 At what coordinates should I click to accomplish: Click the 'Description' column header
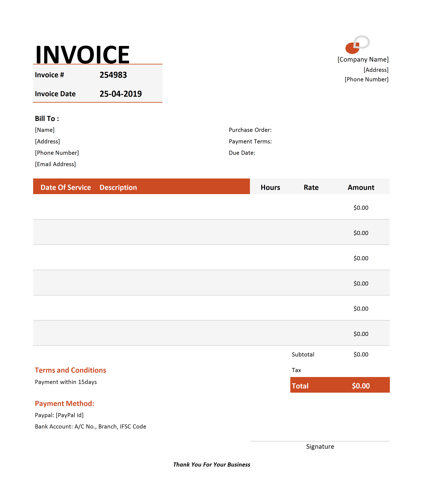click(x=118, y=187)
